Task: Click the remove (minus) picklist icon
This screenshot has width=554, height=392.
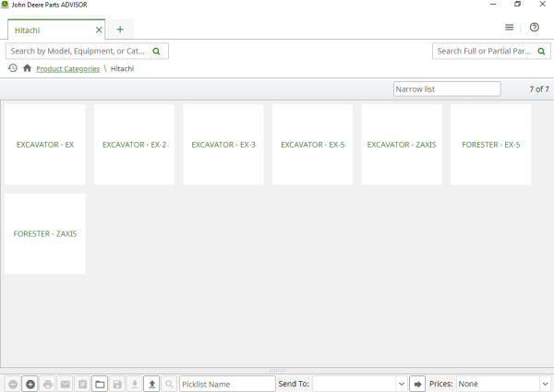Action: [13, 384]
